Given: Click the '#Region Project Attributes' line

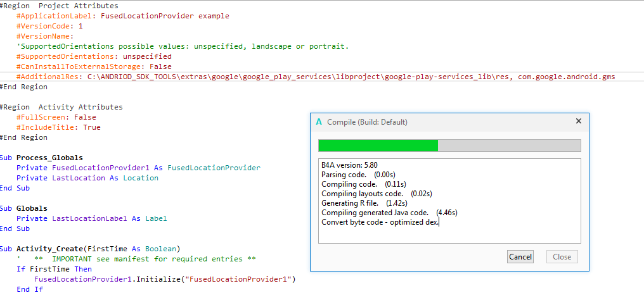Looking at the screenshot, I should (x=59, y=6).
